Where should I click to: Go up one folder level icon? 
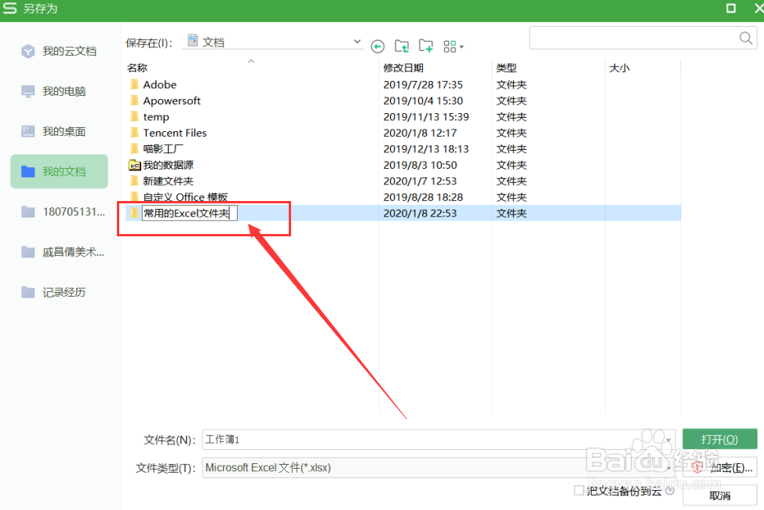[401, 46]
